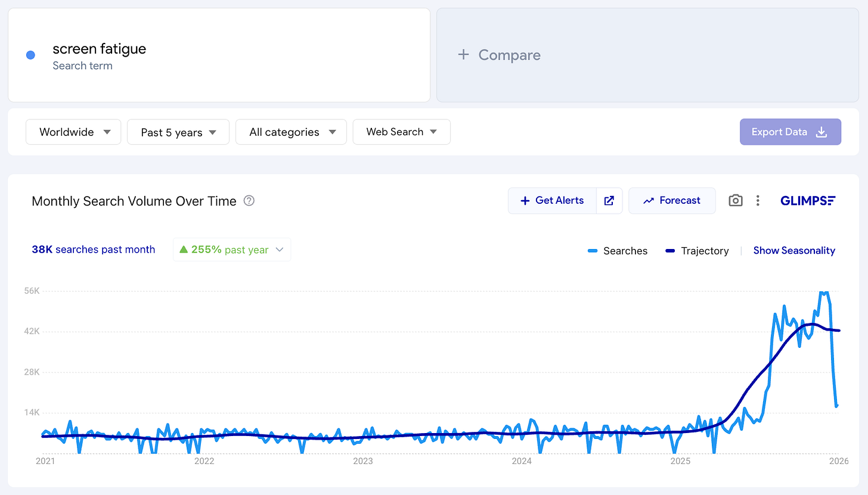Click the Monthly Search Volume Over Time title
Image resolution: width=868 pixels, height=495 pixels.
[134, 201]
